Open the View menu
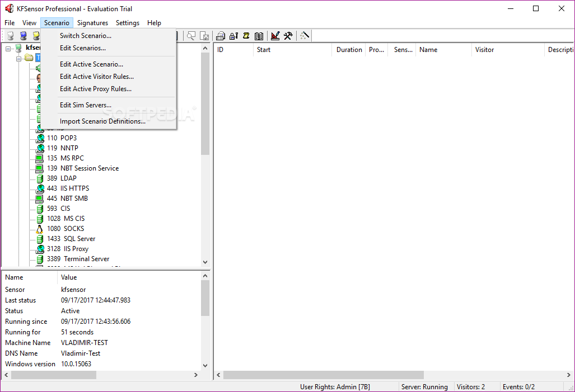The image size is (575, 392). (29, 23)
